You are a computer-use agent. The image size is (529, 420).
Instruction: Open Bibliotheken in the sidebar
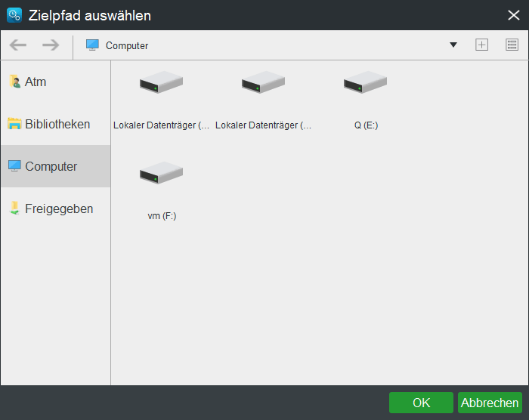[x=56, y=124]
